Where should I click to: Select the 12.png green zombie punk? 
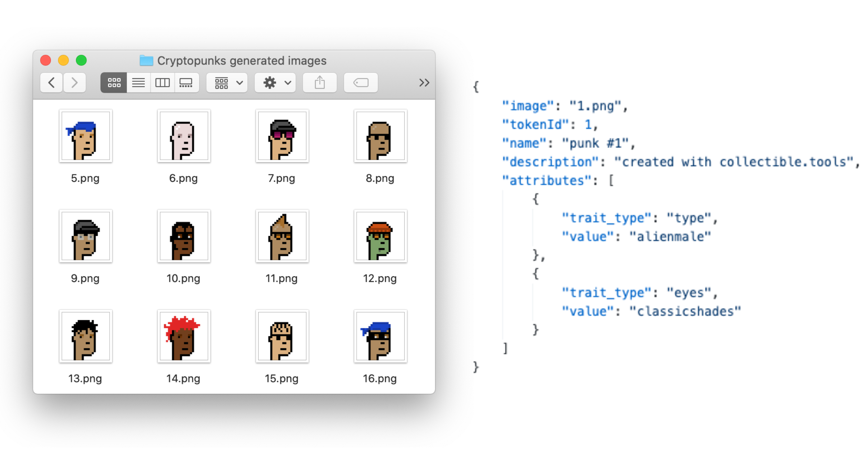(380, 236)
